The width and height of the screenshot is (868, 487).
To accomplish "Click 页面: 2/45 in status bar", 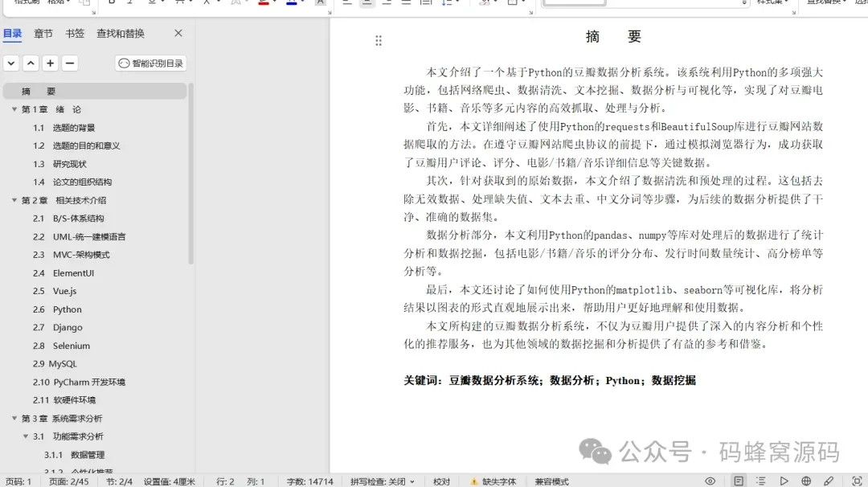I will 68,481.
